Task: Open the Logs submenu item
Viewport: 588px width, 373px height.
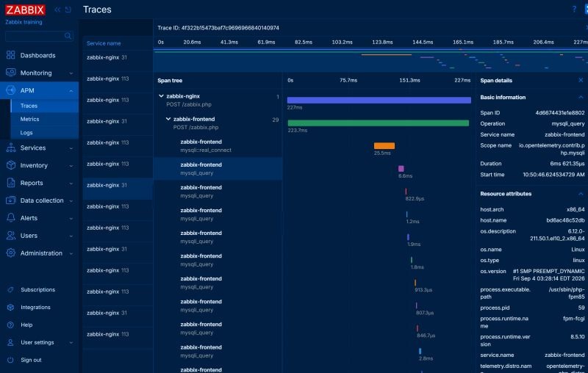Action: coord(44,133)
